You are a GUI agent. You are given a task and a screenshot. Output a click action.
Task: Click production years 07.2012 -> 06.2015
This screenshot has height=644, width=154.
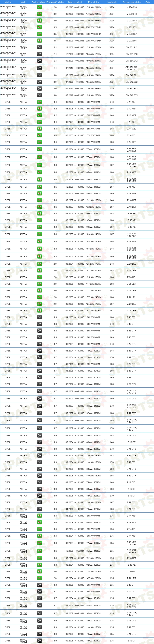[75, 95]
